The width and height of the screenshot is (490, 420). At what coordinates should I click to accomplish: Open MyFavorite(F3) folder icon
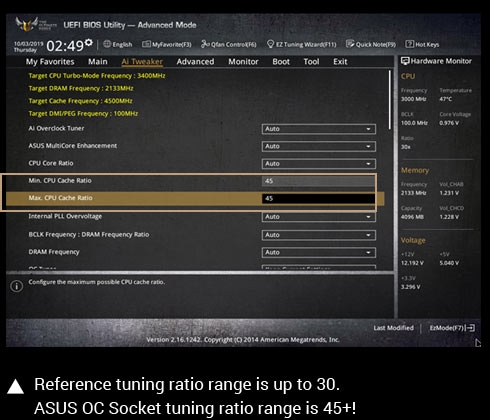(146, 44)
